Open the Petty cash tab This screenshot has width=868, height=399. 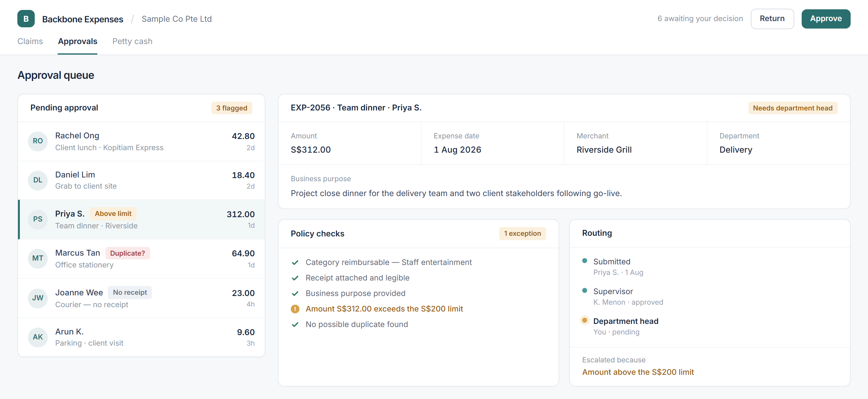pos(132,41)
